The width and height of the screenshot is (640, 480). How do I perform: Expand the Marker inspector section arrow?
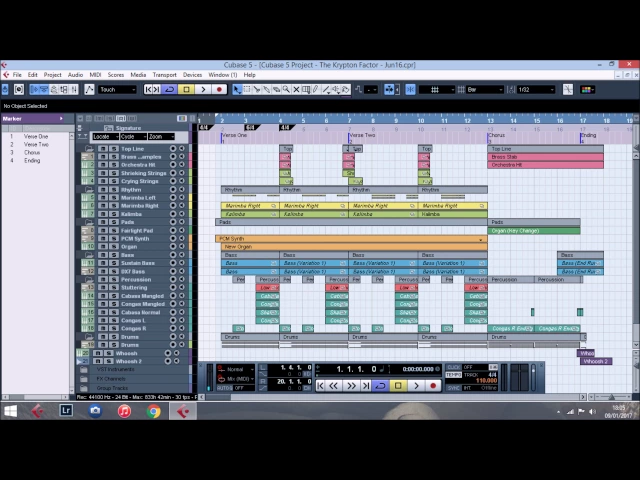61,119
